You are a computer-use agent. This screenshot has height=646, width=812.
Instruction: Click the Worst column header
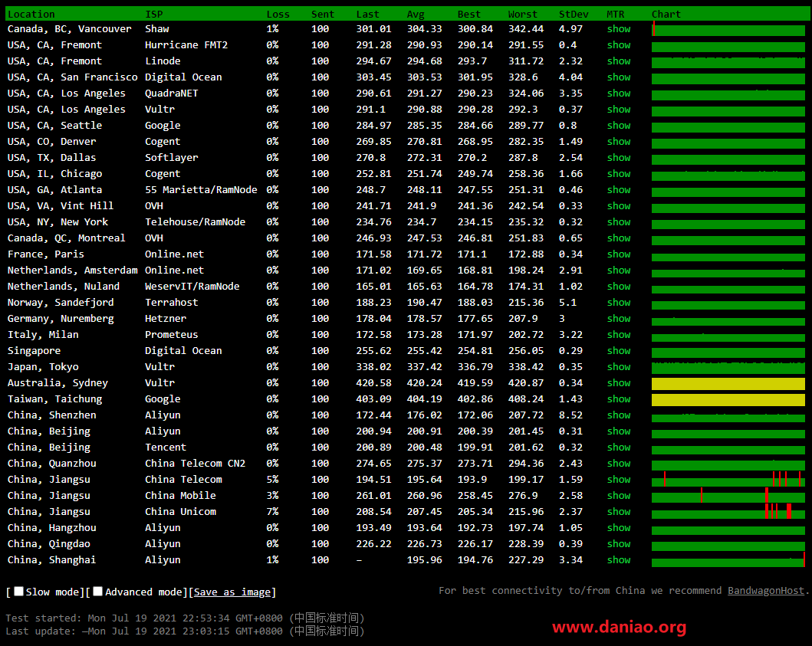pos(522,14)
